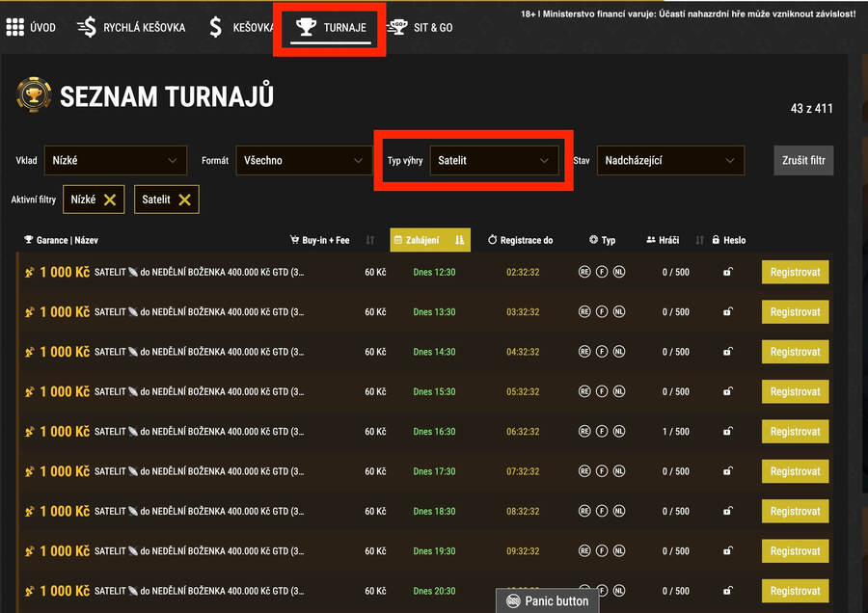Viewport: 868px width, 613px height.
Task: Expand the Typ výhry dropdown
Action: tap(496, 160)
